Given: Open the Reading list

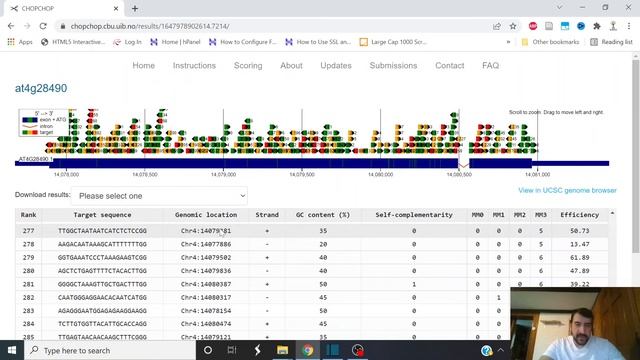Looking at the screenshot, I should (x=611, y=42).
